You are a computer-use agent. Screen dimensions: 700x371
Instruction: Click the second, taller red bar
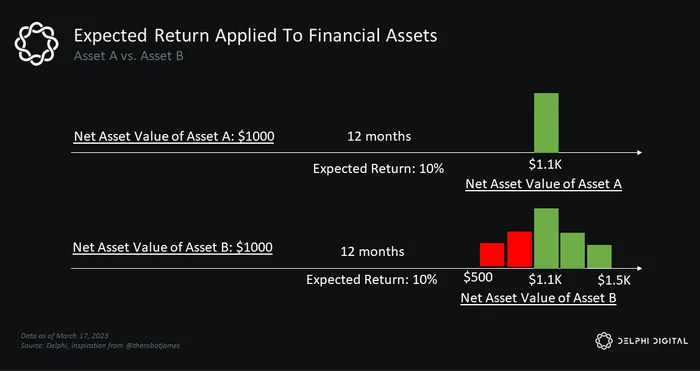coord(519,249)
